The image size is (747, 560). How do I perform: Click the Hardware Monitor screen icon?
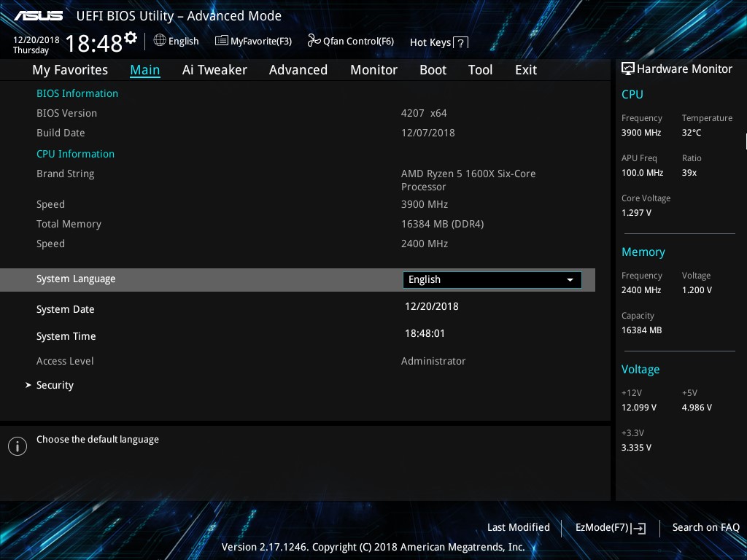tap(628, 69)
